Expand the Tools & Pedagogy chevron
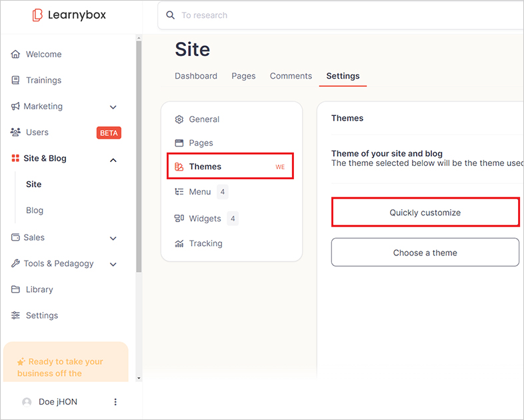The width and height of the screenshot is (524, 420). [x=113, y=264]
